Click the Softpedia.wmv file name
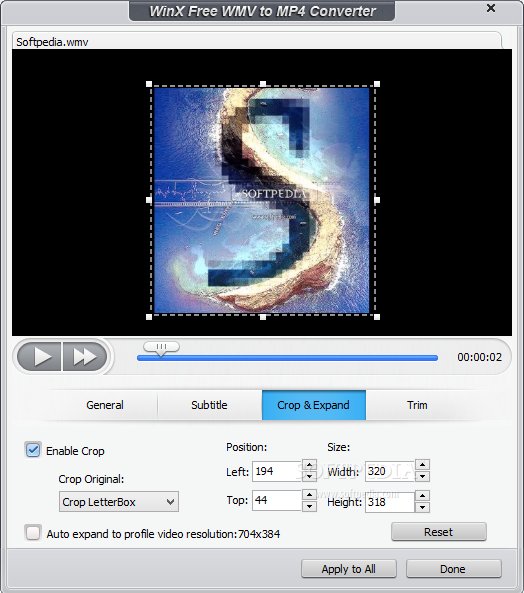Viewport: 524px width, 593px height. [52, 42]
